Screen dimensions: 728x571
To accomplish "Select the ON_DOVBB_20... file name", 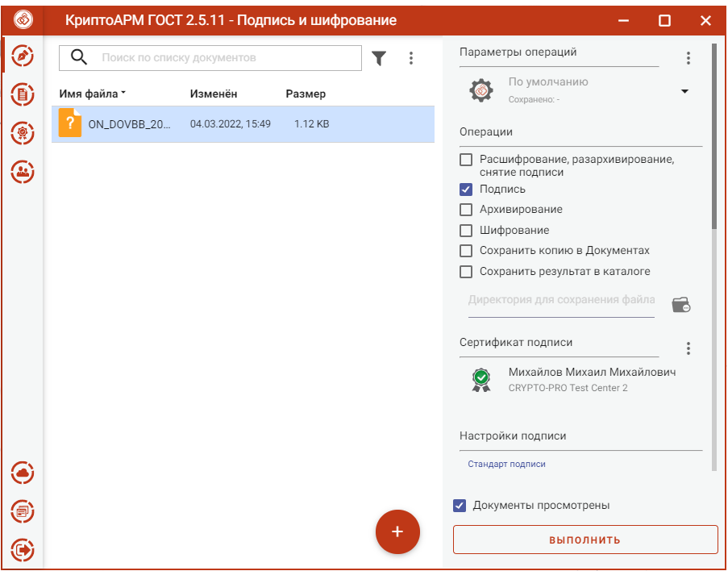I will pyautogui.click(x=130, y=124).
